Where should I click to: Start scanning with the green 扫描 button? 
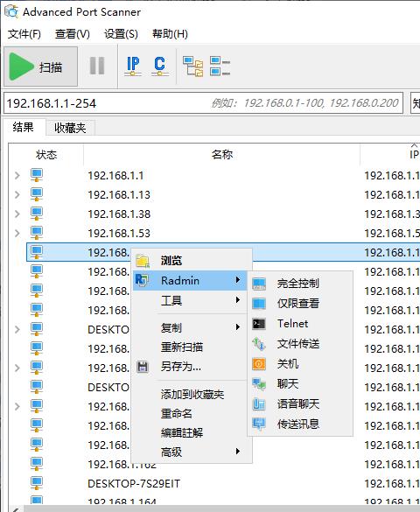coord(41,67)
